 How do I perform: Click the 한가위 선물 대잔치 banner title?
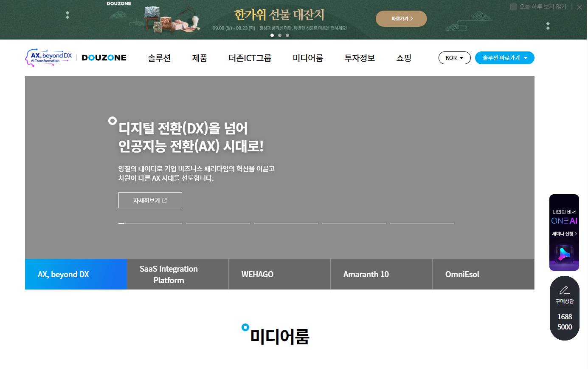click(x=279, y=15)
